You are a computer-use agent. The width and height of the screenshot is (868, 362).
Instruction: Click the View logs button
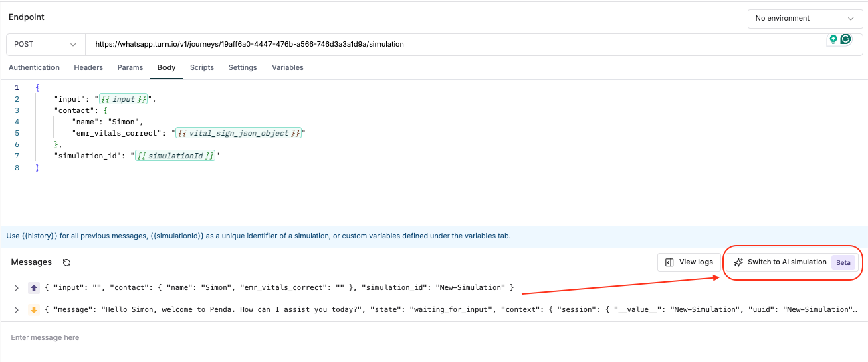(x=689, y=262)
